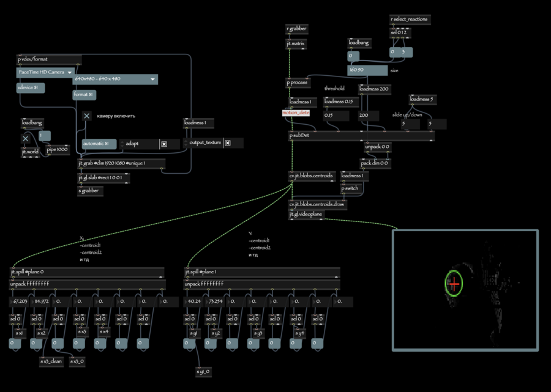
Task: Toggle the camera enable switch
Action: tap(87, 116)
